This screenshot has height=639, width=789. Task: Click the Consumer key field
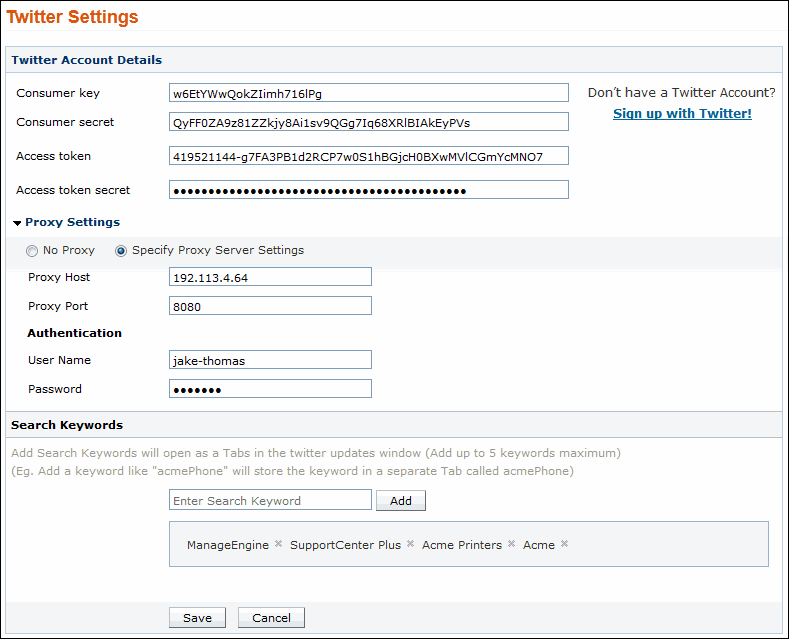tap(368, 93)
